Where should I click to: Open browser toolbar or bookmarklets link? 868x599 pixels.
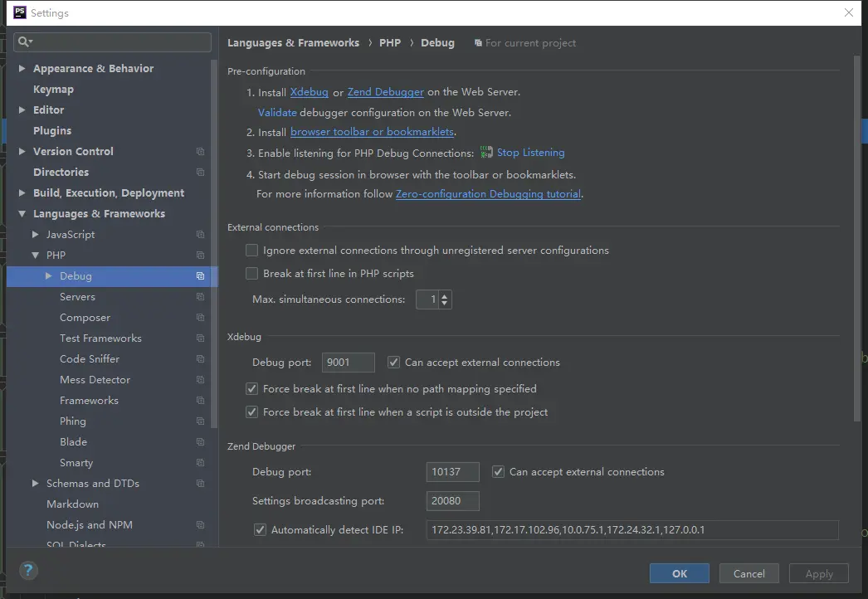(372, 132)
